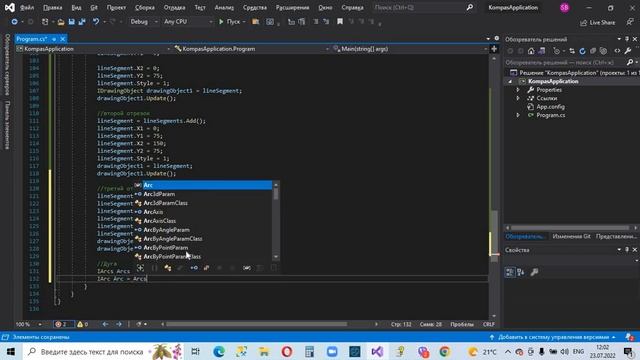Select the Arc suggestion in IntelliSense
The height and width of the screenshot is (360, 640).
[203, 185]
